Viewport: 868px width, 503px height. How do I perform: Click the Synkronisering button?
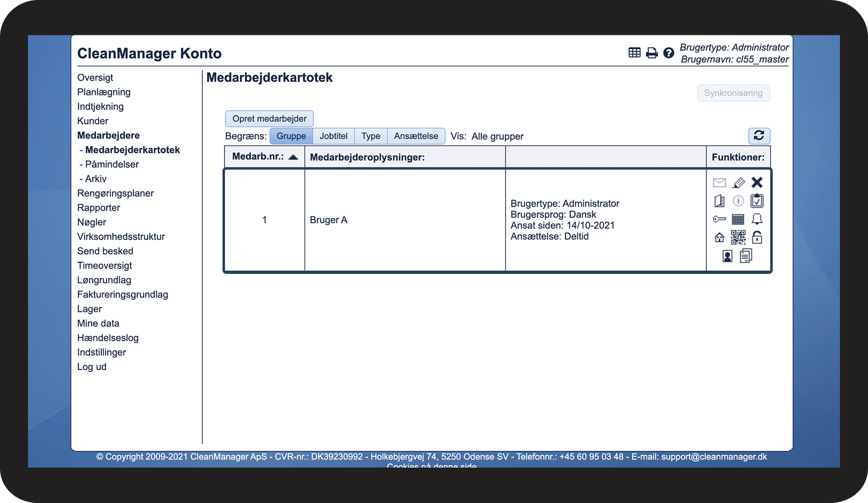(x=733, y=93)
